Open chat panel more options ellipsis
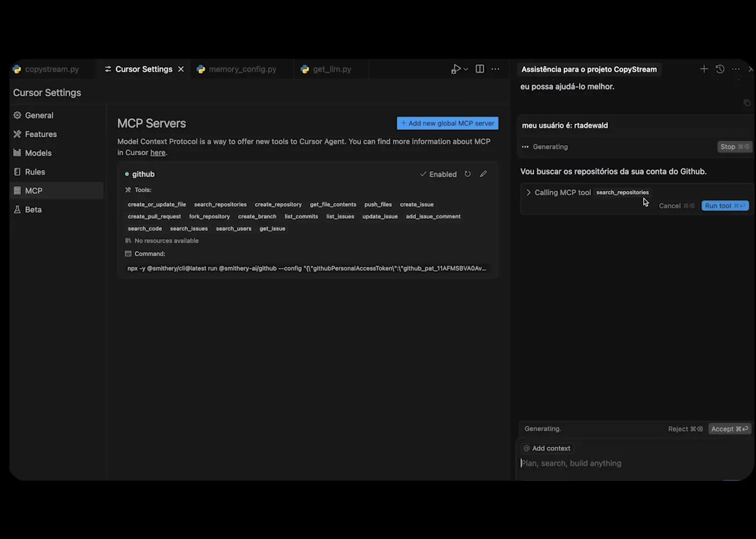The height and width of the screenshot is (539, 756). click(736, 69)
